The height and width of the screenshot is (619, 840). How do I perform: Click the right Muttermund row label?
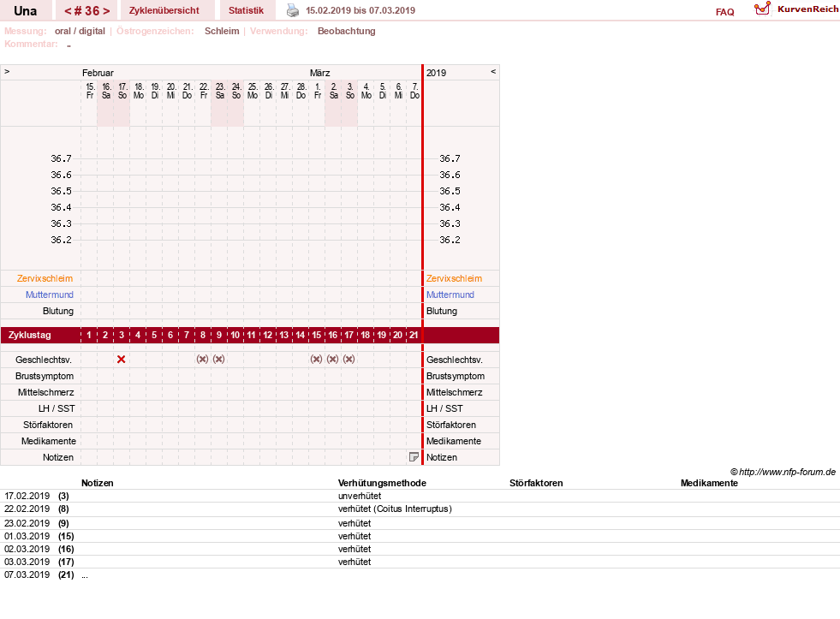point(450,295)
